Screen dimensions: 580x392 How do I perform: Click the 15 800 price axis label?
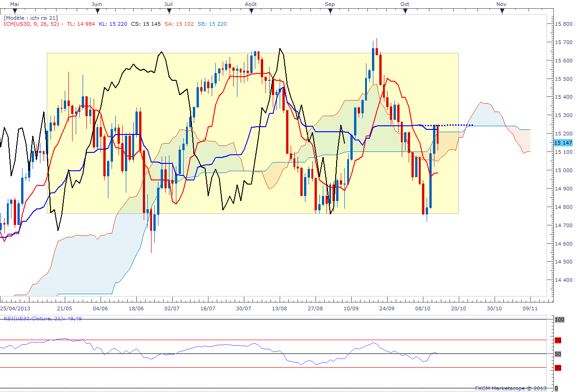tap(563, 23)
